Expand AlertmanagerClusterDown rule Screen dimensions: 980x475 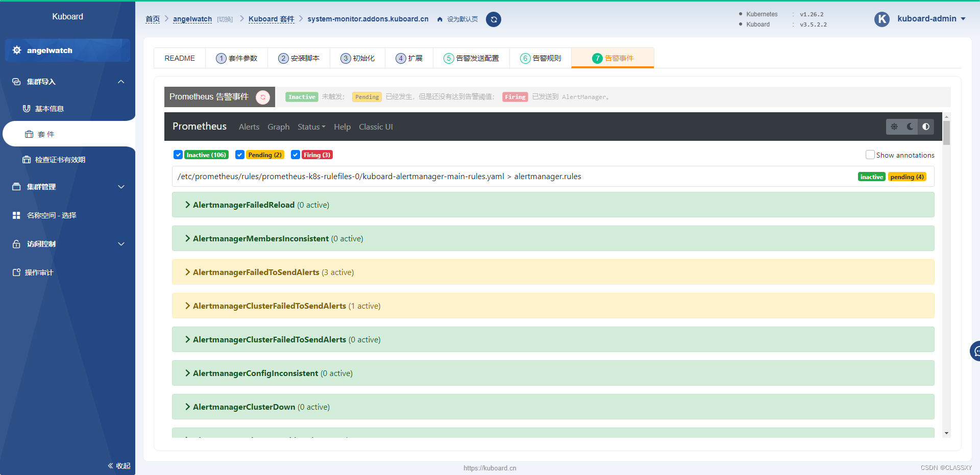click(553, 407)
